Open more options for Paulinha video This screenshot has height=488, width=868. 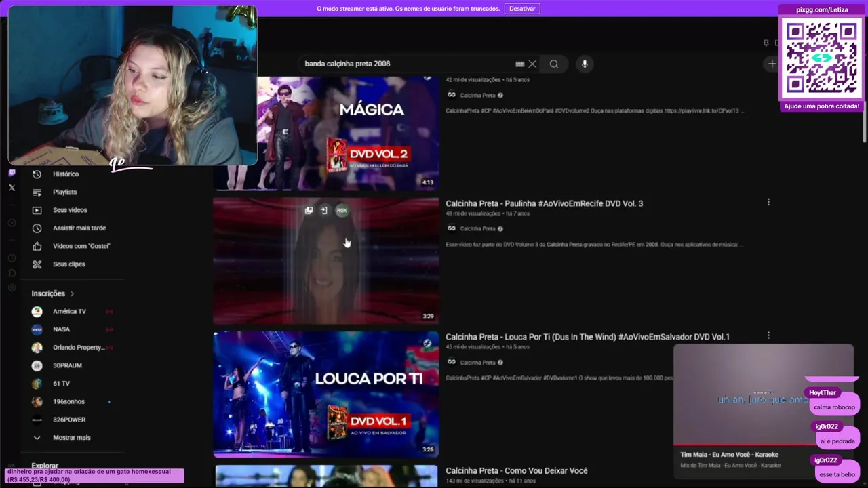768,202
